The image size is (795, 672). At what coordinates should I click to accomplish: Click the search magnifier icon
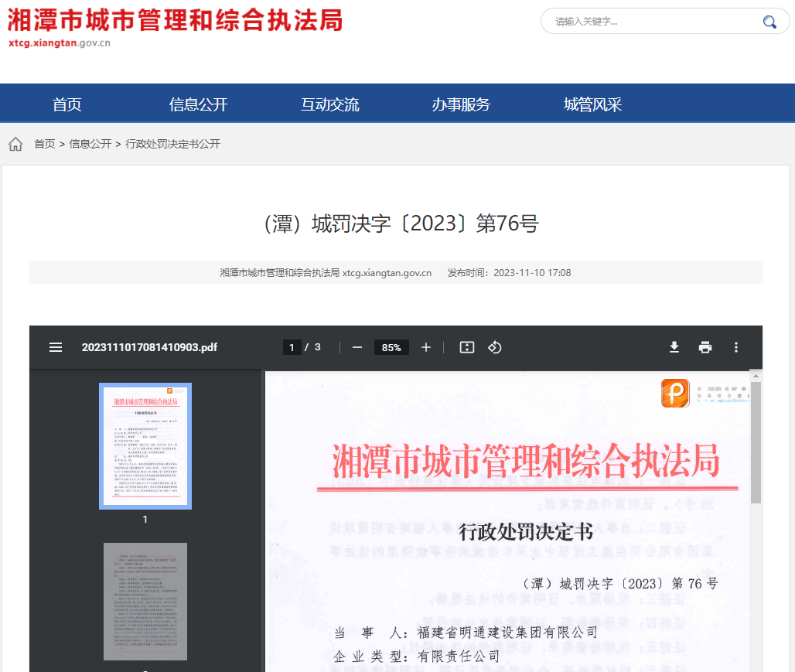pos(769,22)
